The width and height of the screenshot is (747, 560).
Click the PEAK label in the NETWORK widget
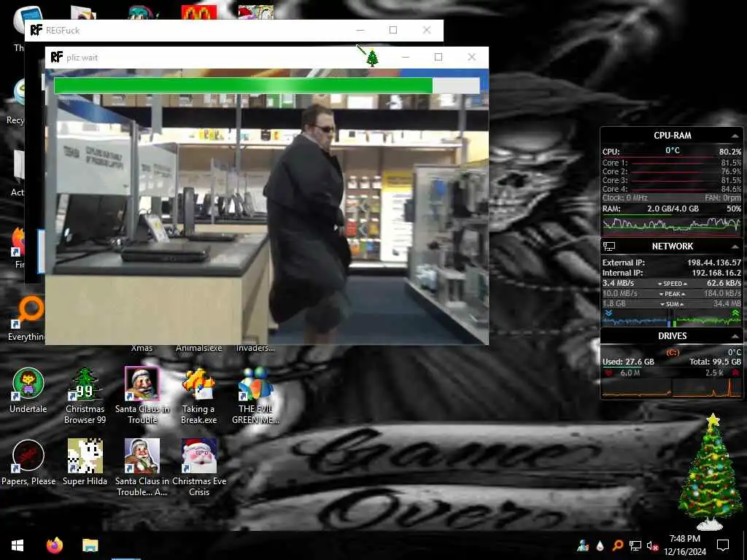pos(672,294)
